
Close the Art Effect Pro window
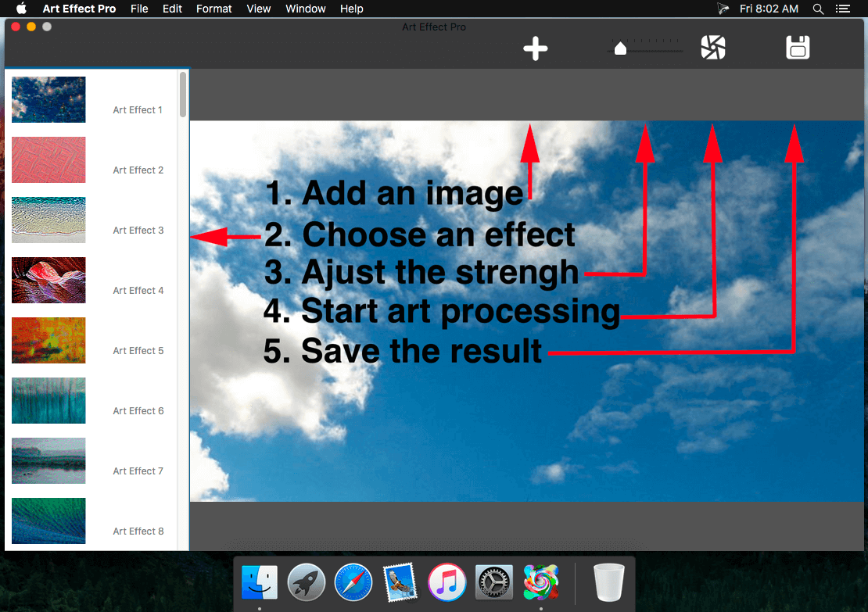[x=16, y=27]
